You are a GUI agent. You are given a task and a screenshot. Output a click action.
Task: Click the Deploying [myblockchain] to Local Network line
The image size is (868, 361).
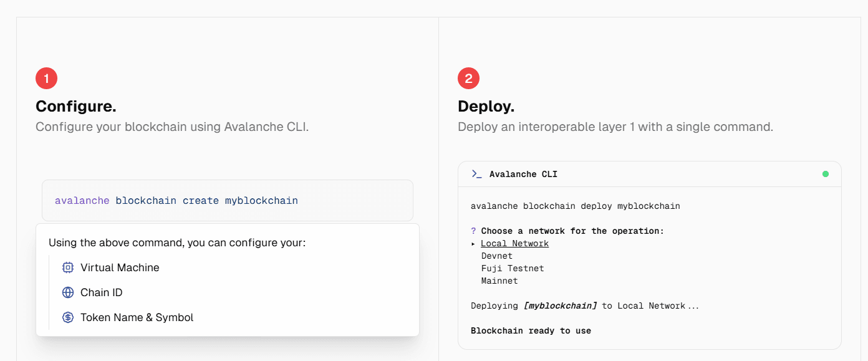tap(585, 306)
